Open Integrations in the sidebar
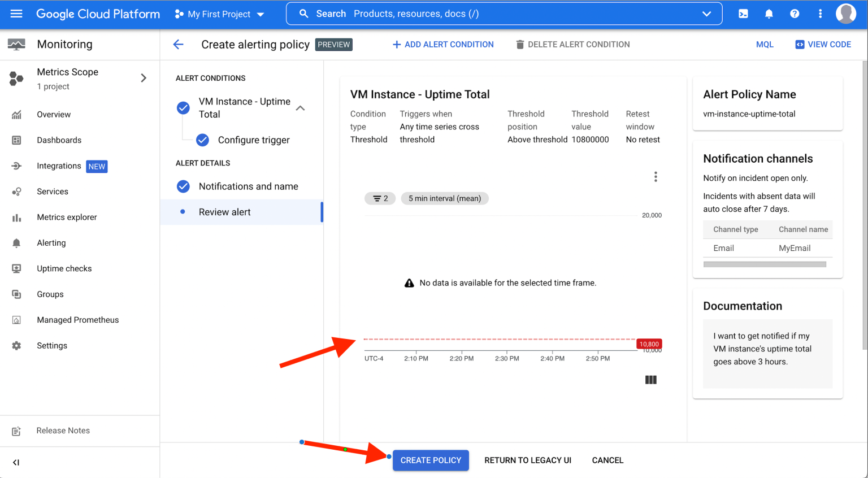868x478 pixels. point(59,166)
